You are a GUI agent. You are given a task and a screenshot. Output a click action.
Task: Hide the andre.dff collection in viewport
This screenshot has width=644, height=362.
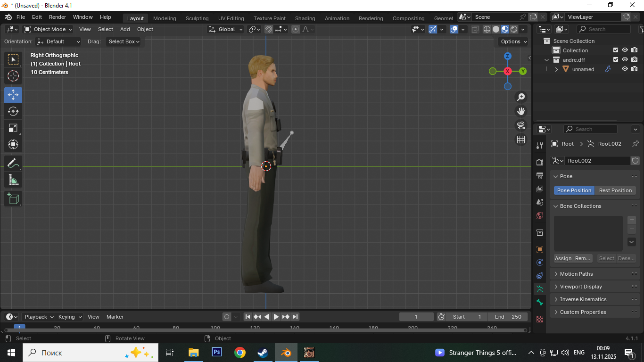pos(625,60)
